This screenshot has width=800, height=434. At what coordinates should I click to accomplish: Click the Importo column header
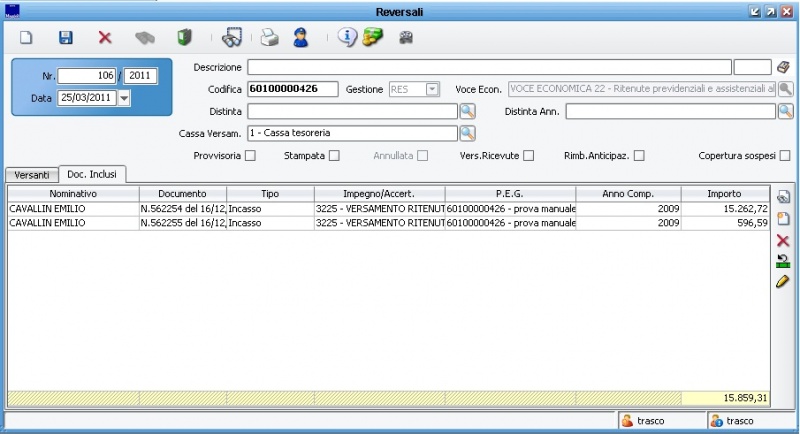pos(724,193)
